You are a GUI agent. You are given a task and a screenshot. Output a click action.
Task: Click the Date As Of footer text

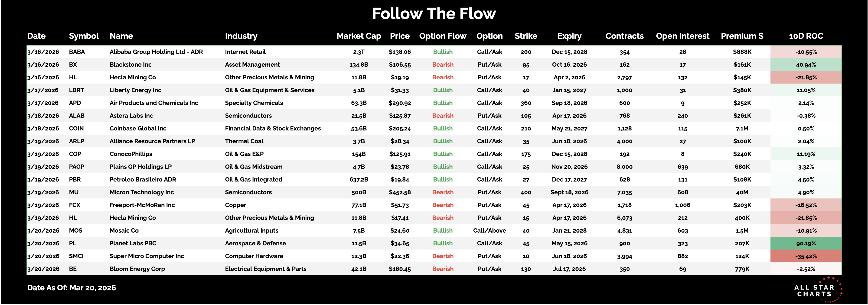(x=72, y=288)
